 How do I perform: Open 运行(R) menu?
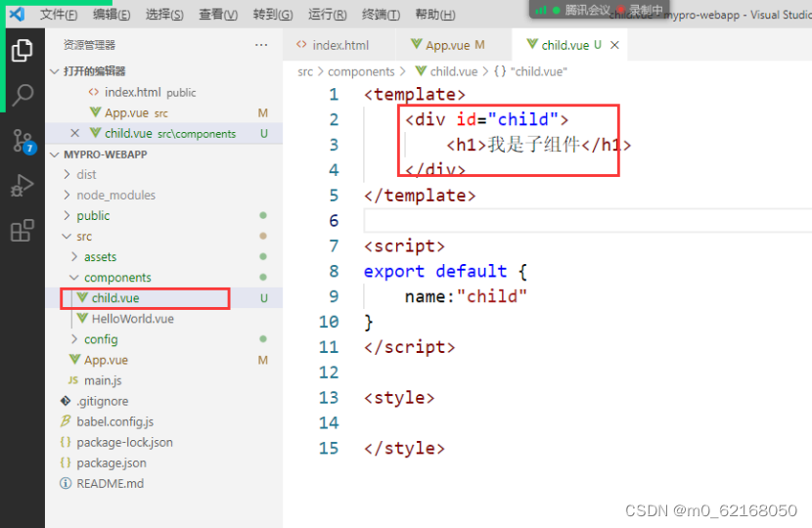point(328,14)
